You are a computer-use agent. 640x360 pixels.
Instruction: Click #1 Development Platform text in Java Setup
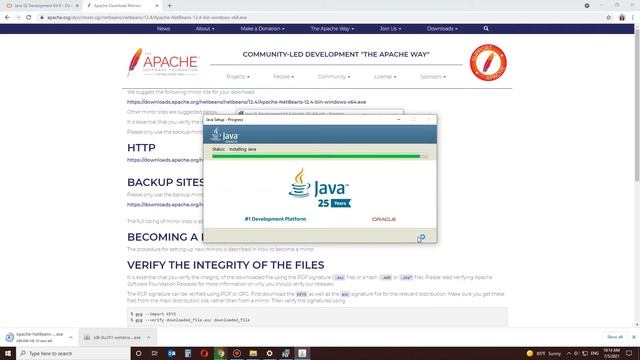pyautogui.click(x=275, y=219)
